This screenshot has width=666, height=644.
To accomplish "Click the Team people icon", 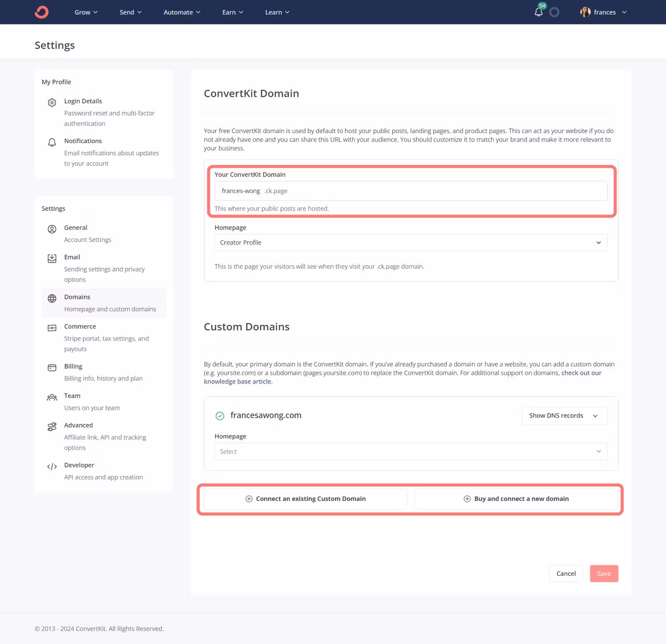I will (x=52, y=397).
